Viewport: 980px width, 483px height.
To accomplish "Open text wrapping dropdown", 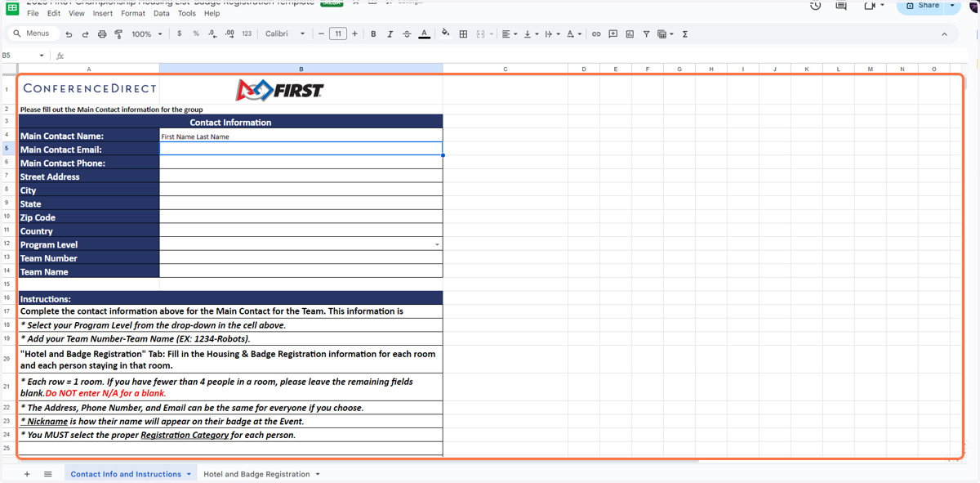I will coord(552,34).
